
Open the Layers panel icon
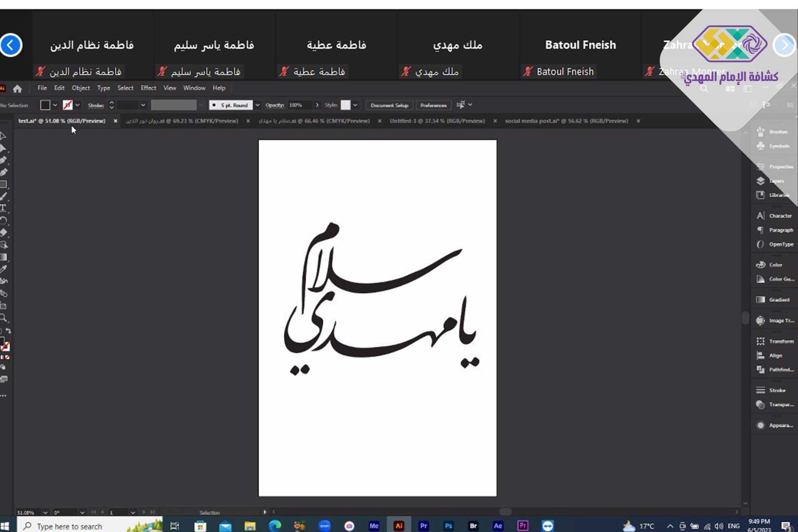pyautogui.click(x=761, y=181)
